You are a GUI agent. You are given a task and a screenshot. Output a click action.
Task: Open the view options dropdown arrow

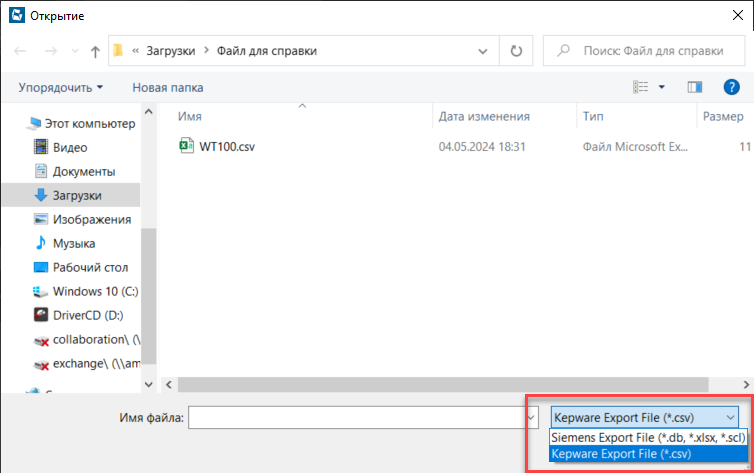click(x=662, y=87)
